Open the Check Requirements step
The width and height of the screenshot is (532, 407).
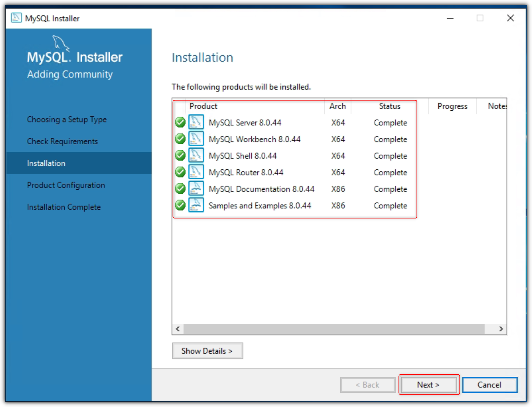[x=62, y=141]
